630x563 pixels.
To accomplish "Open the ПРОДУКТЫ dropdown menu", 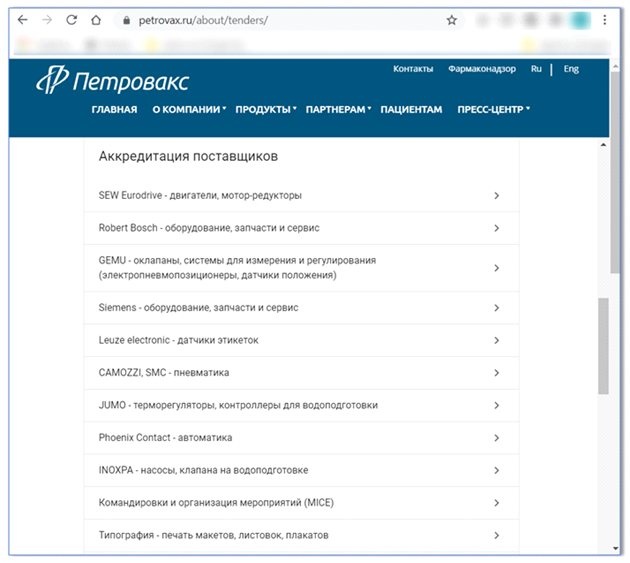I will coord(266,110).
